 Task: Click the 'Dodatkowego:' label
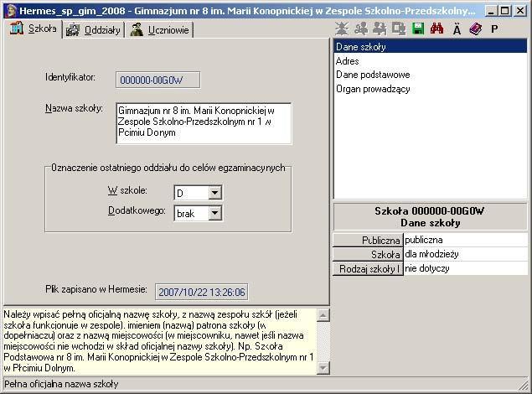(137, 210)
